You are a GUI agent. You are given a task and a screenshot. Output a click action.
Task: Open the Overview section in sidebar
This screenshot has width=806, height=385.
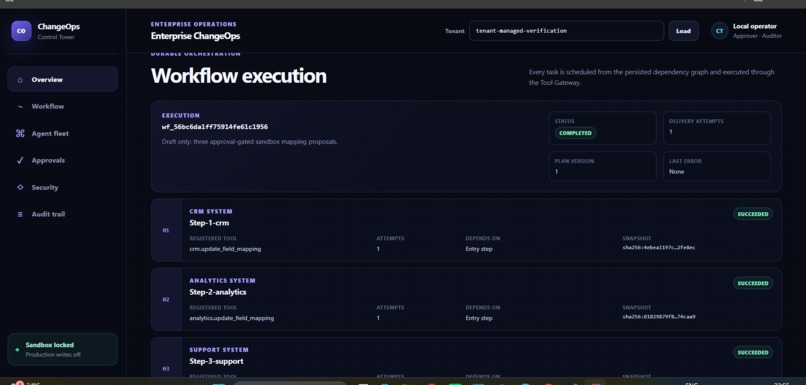click(62, 79)
